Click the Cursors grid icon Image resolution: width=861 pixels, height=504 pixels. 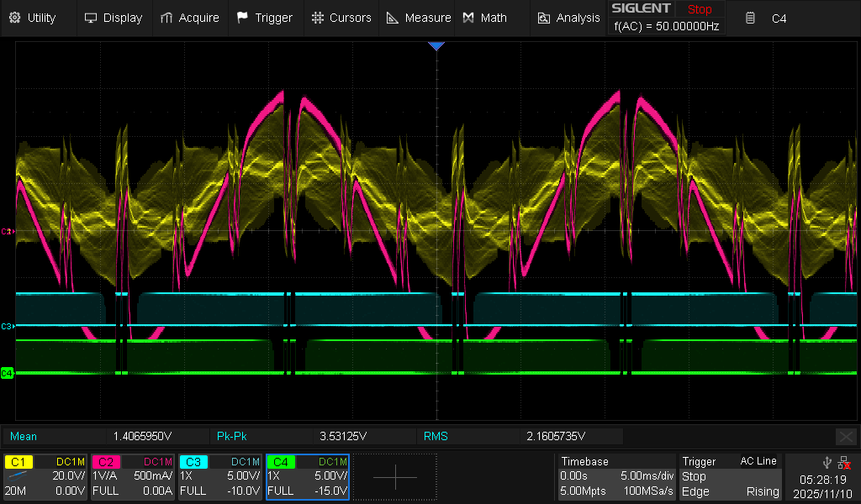[317, 18]
